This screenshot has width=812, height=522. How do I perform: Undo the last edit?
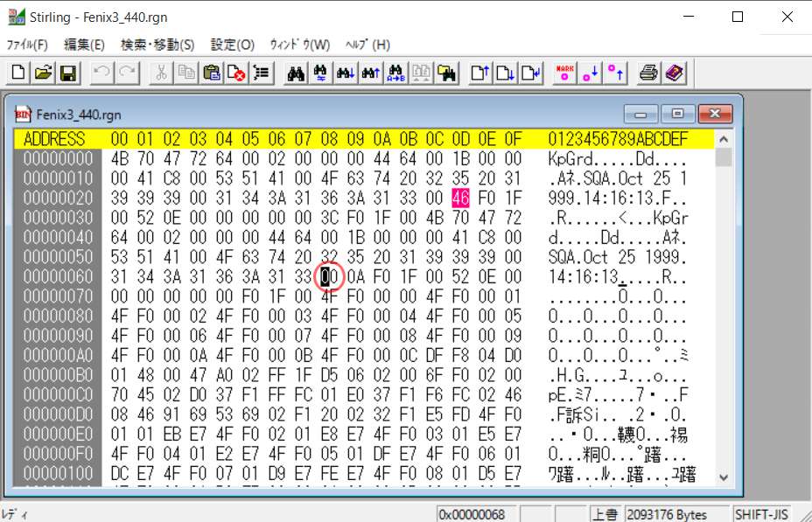102,73
